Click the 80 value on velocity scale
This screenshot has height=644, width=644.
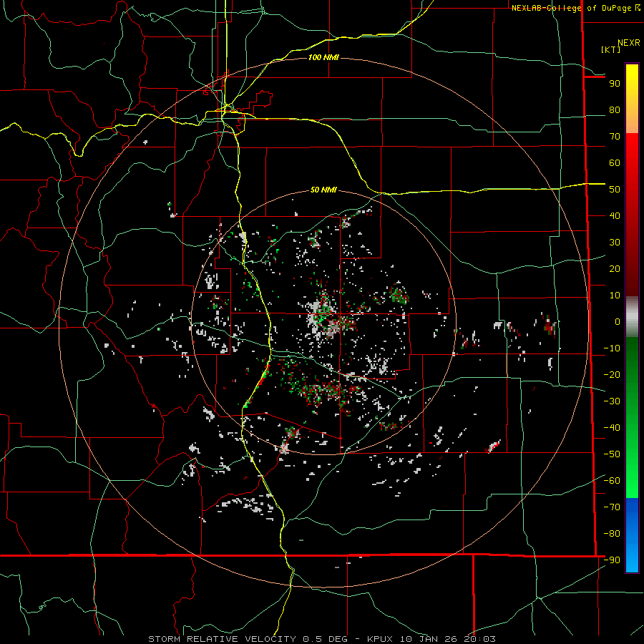[x=615, y=110]
